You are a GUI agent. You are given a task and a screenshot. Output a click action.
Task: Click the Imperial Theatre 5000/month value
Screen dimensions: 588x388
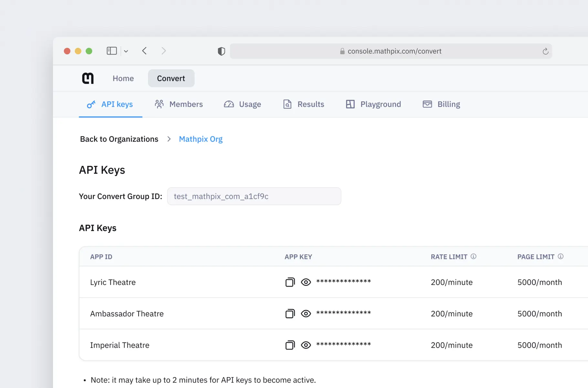point(540,345)
